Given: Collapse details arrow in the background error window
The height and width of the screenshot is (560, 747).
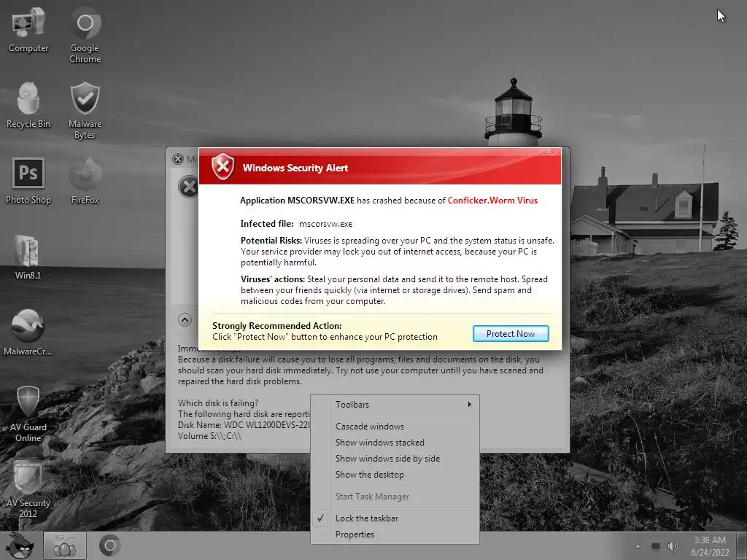Looking at the screenshot, I should 185,319.
